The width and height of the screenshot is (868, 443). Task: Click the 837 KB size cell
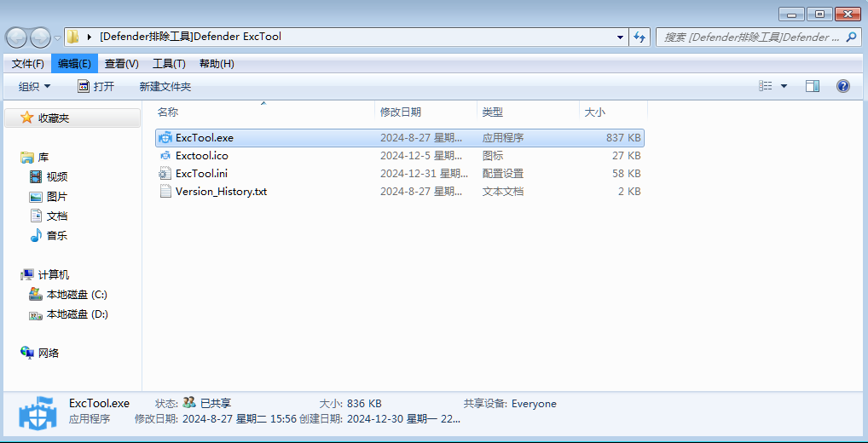623,138
